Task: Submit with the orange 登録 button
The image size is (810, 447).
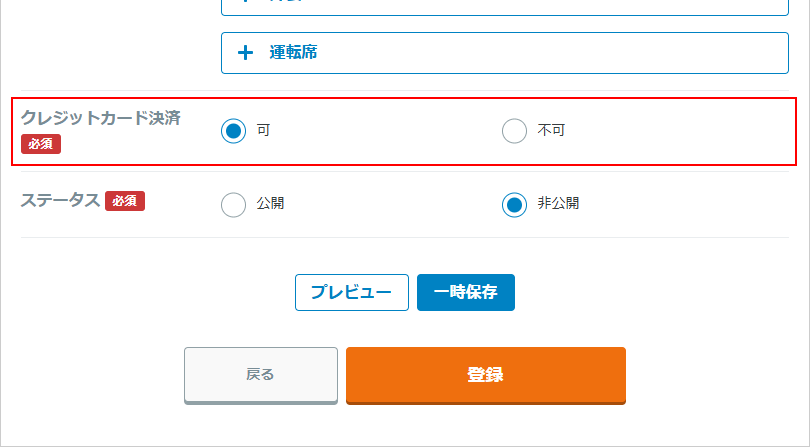Action: pos(485,375)
